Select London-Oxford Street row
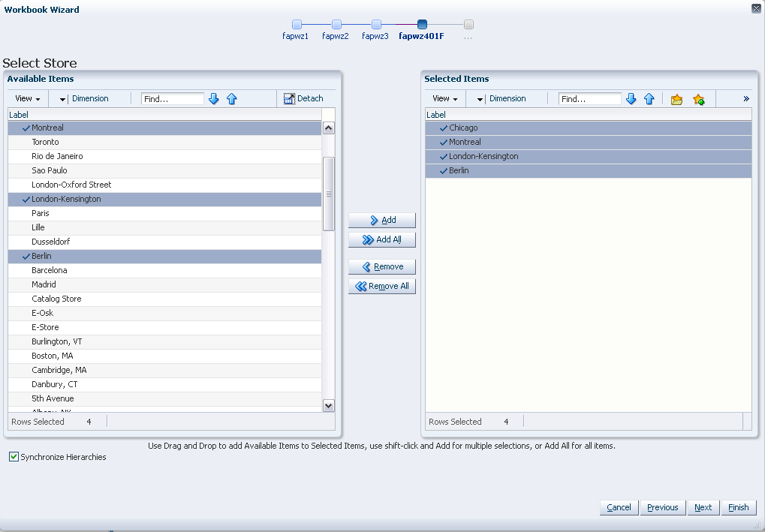Viewport: 765px width, 532px height. (165, 185)
